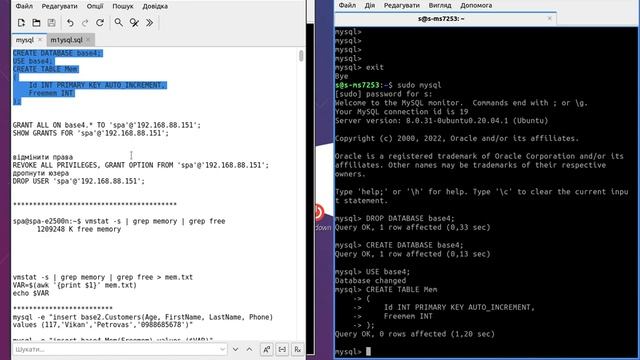
Task: Click 'sudo mysql' command in terminal
Action: point(419,85)
